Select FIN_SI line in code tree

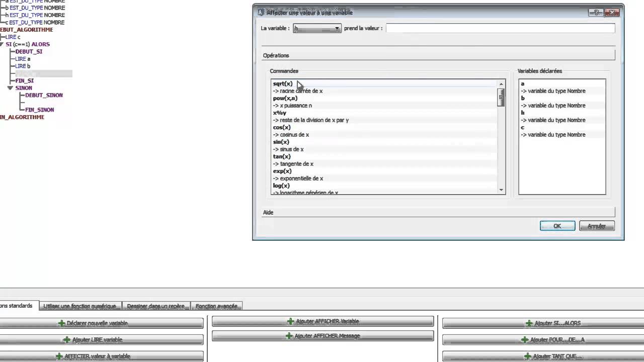click(x=24, y=81)
